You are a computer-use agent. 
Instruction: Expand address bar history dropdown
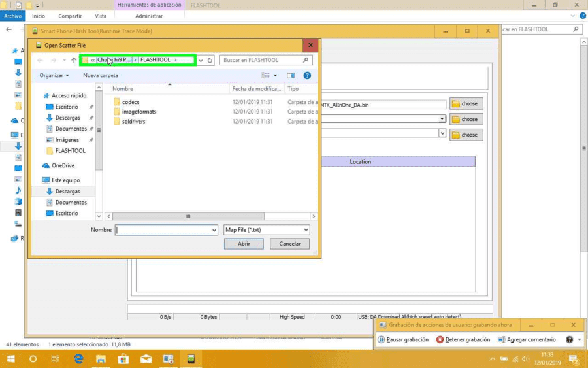[x=201, y=60]
